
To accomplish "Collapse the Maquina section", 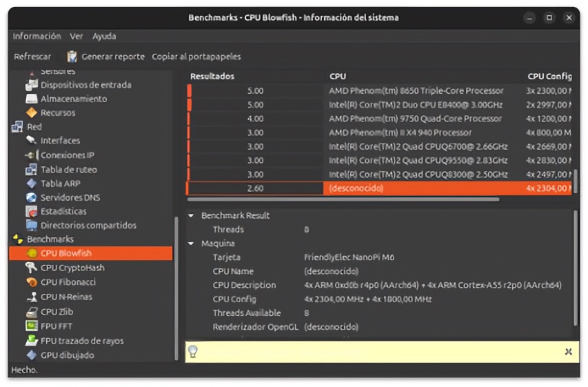I will [191, 244].
